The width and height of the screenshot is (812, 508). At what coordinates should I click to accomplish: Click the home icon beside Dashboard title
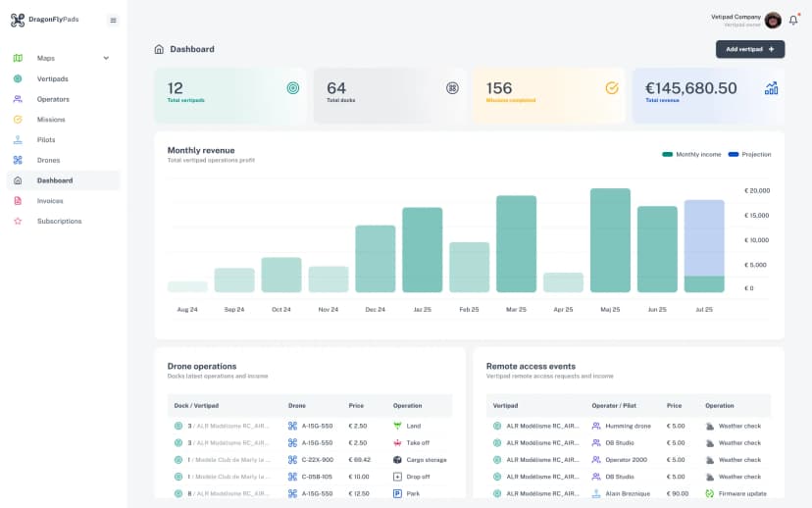point(159,49)
